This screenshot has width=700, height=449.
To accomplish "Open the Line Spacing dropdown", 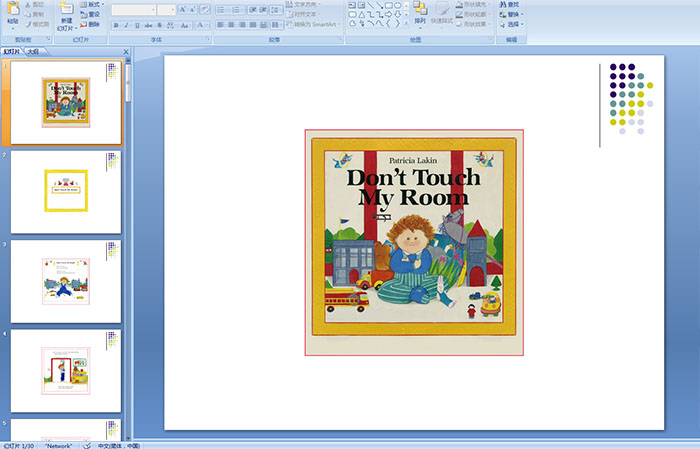I will (276, 10).
